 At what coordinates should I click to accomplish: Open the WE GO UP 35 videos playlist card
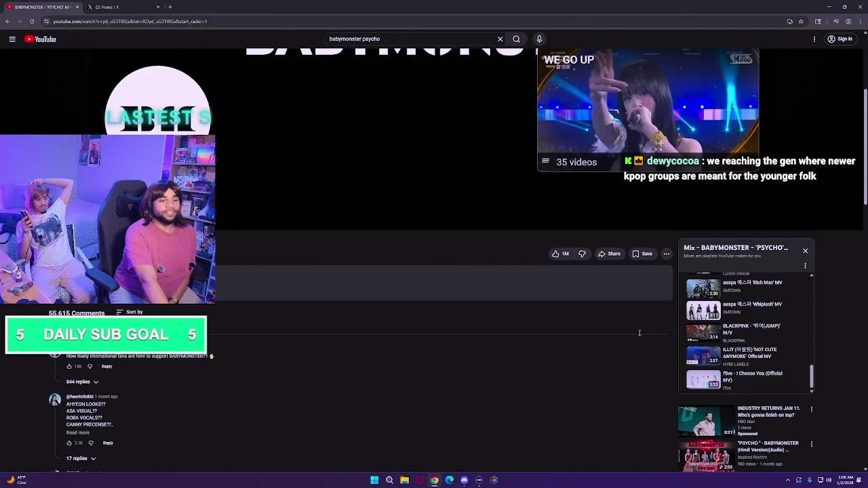pos(648,110)
